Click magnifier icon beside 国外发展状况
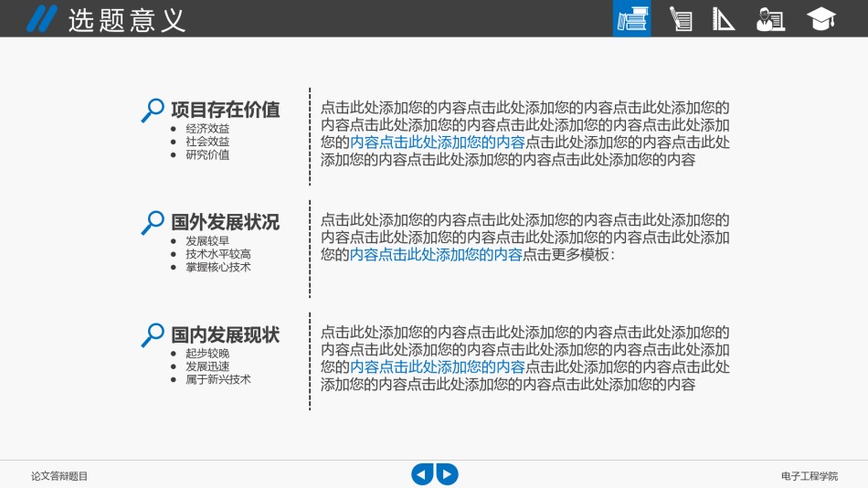Viewport: 868px width, 488px height. tap(153, 223)
